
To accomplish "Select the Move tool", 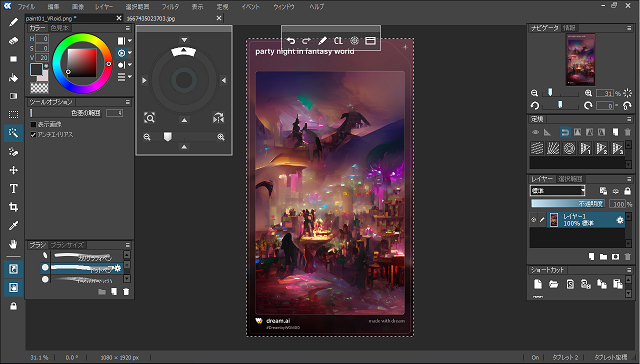I will point(13,170).
